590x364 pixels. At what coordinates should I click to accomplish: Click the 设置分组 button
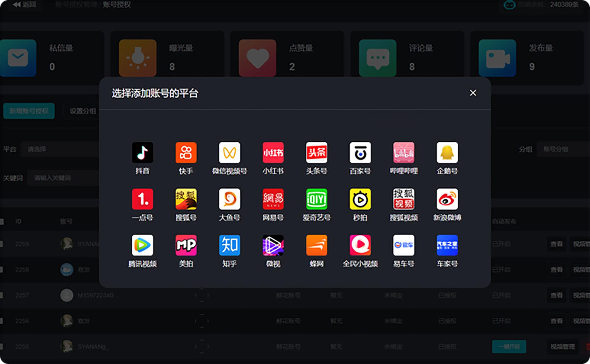83,111
